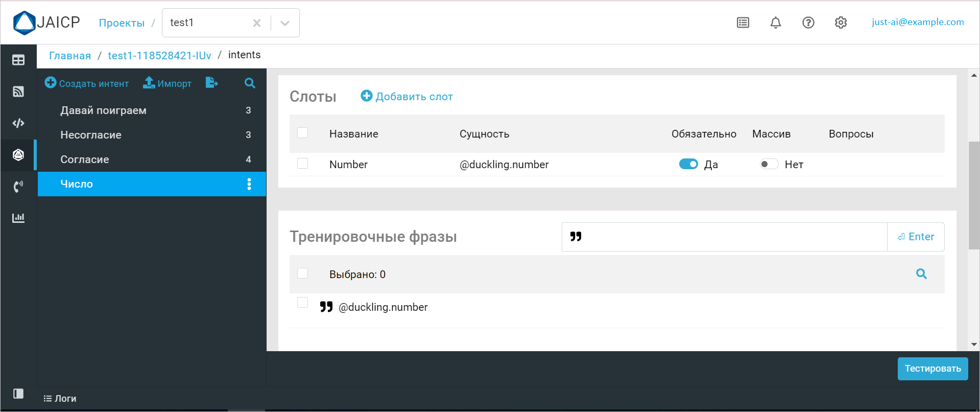This screenshot has width=980, height=412.
Task: Expand the Логи panel
Action: [x=60, y=399]
